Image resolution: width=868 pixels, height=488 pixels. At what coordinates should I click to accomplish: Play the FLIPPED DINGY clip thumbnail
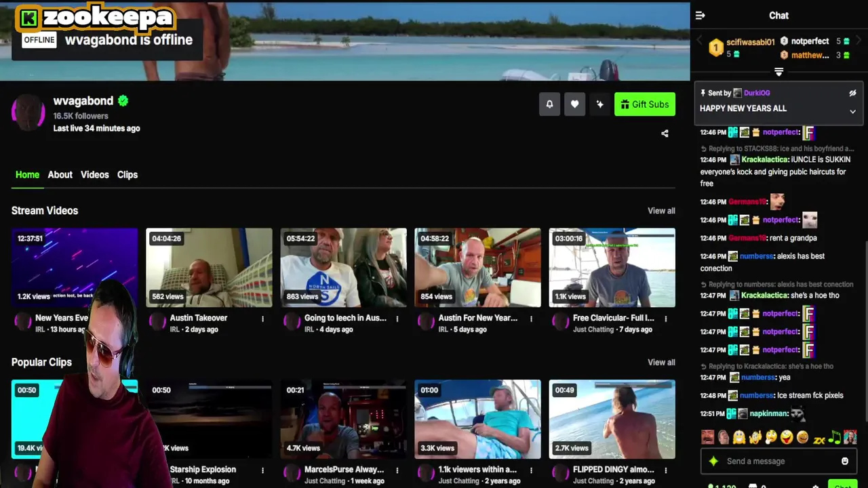click(x=612, y=420)
